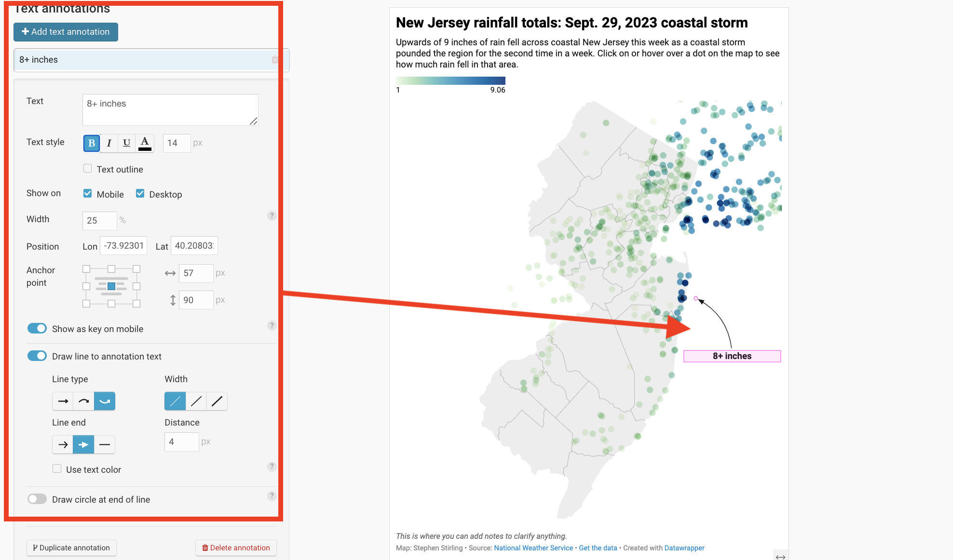Turn on Draw circle at end of line
This screenshot has height=560, width=953.
point(37,499)
